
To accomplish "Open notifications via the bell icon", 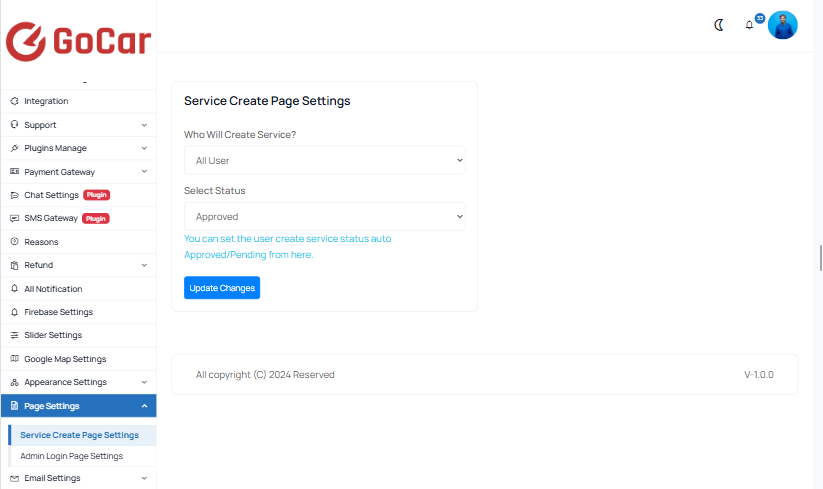I will coord(749,25).
